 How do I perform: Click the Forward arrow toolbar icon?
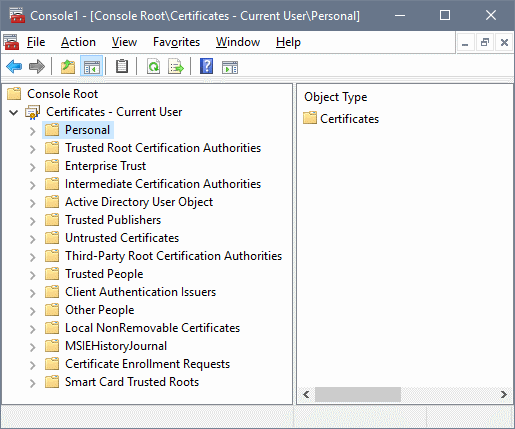(37, 67)
